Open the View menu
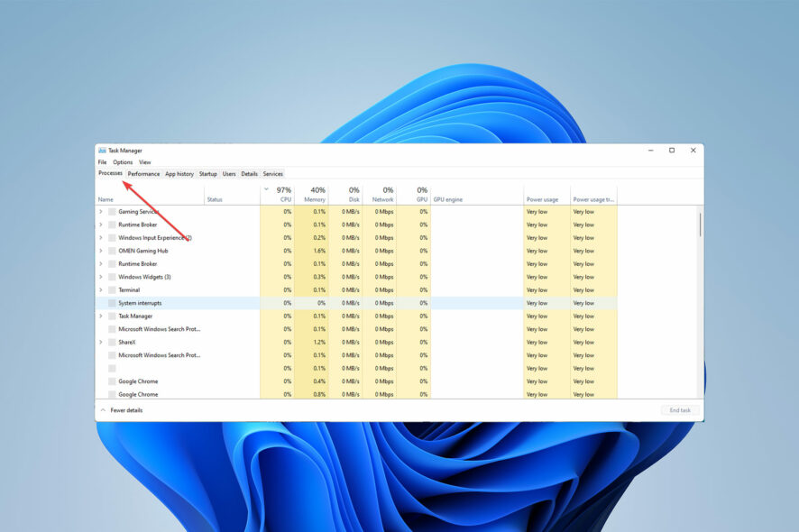The width and height of the screenshot is (799, 532). point(145,162)
